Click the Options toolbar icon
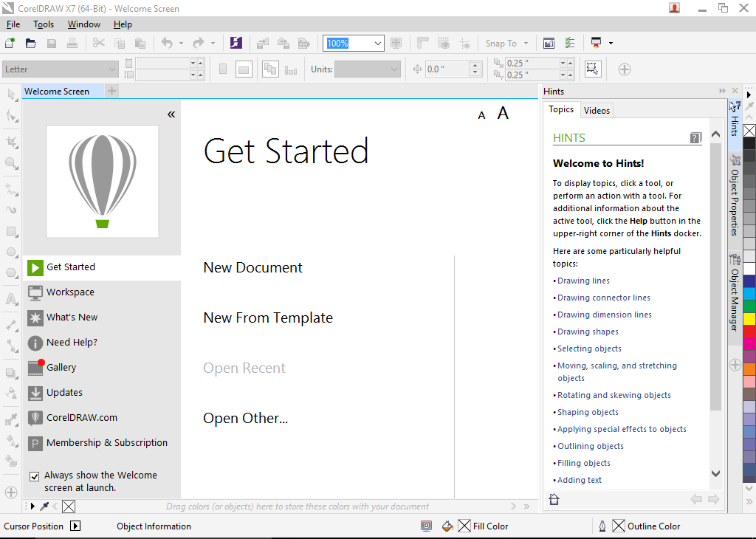 [569, 44]
